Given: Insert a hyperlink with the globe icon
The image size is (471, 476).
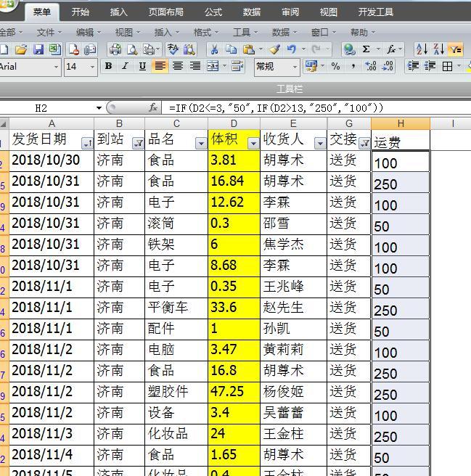Looking at the screenshot, I should (x=349, y=49).
